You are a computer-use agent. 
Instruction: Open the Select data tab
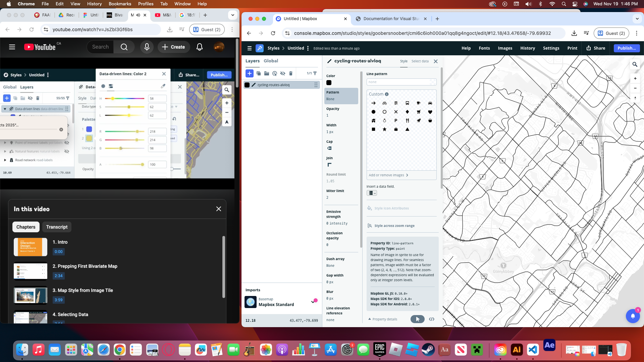[420, 61]
